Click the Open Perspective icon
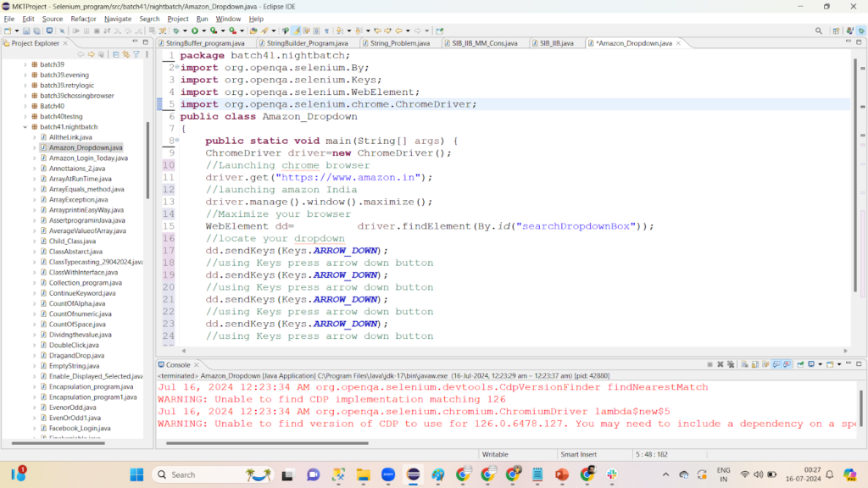 pyautogui.click(x=836, y=31)
